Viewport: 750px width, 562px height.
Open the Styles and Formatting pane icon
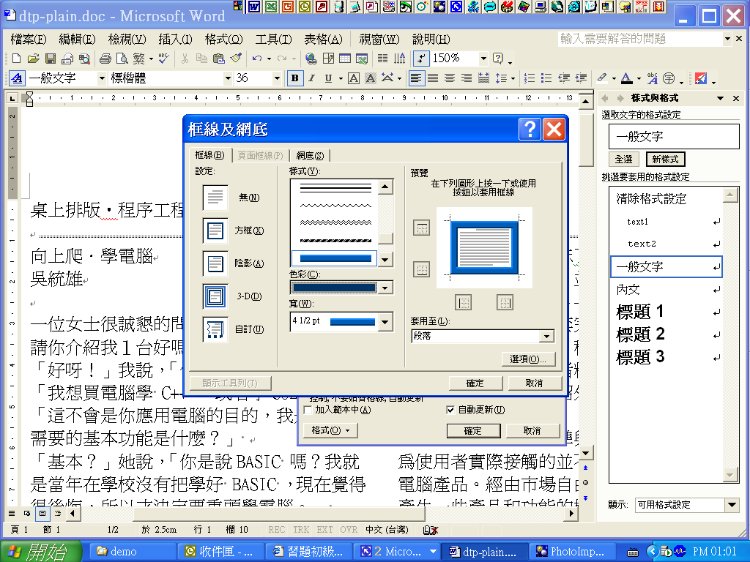pos(17,78)
